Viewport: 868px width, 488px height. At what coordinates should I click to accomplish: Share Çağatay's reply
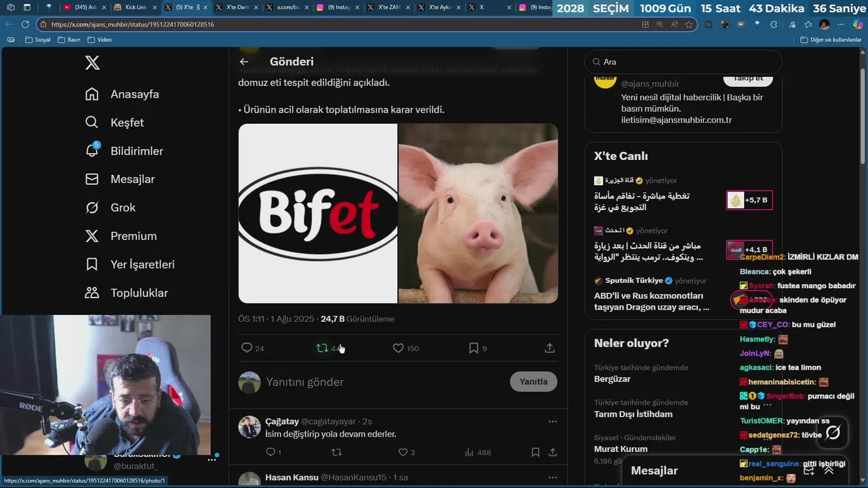(x=553, y=452)
